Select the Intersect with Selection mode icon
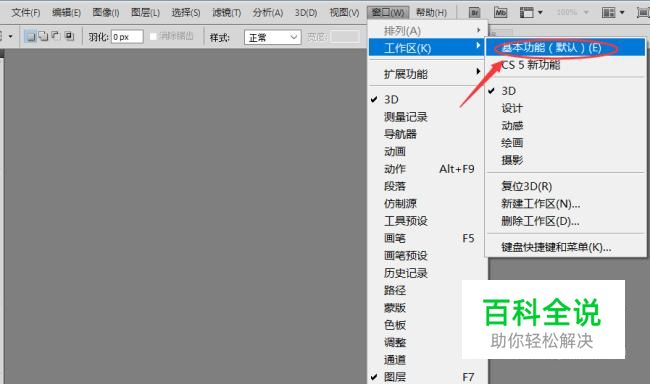This screenshot has height=384, width=650. pos(69,36)
